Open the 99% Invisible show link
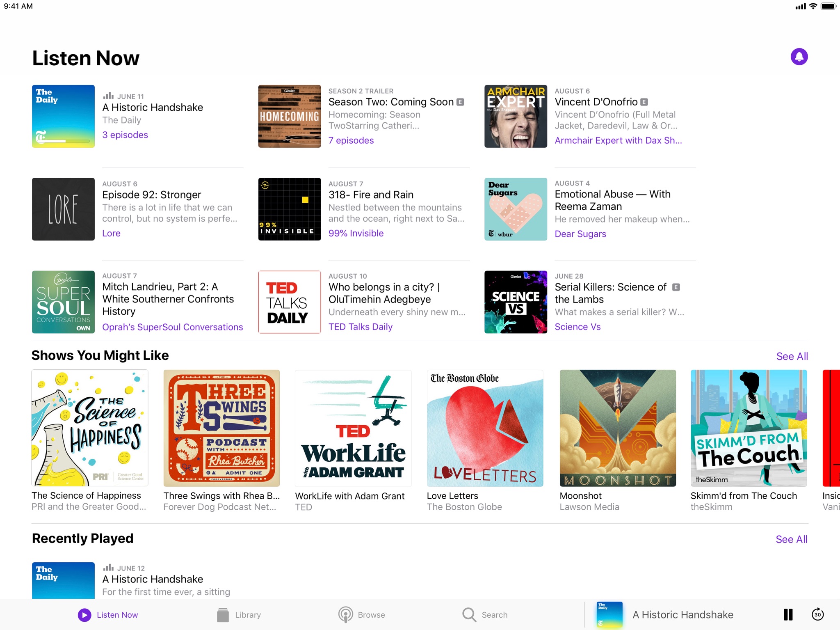 (x=356, y=233)
